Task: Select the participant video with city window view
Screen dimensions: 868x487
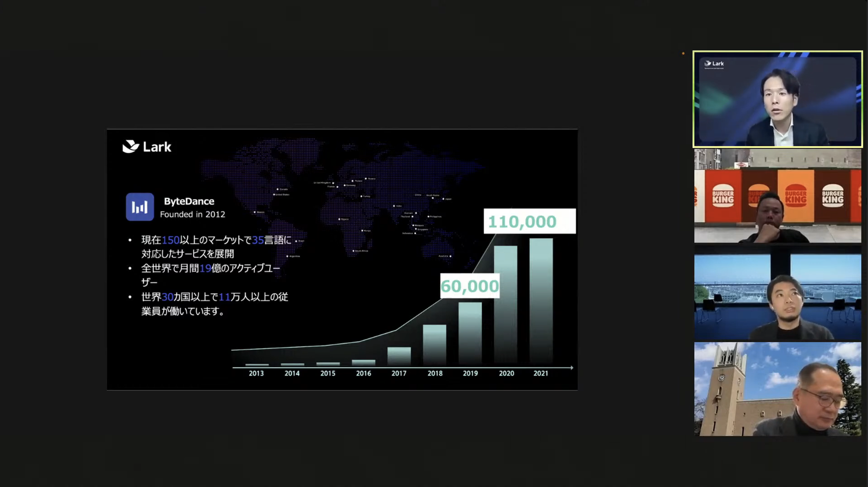Action: [778, 293]
